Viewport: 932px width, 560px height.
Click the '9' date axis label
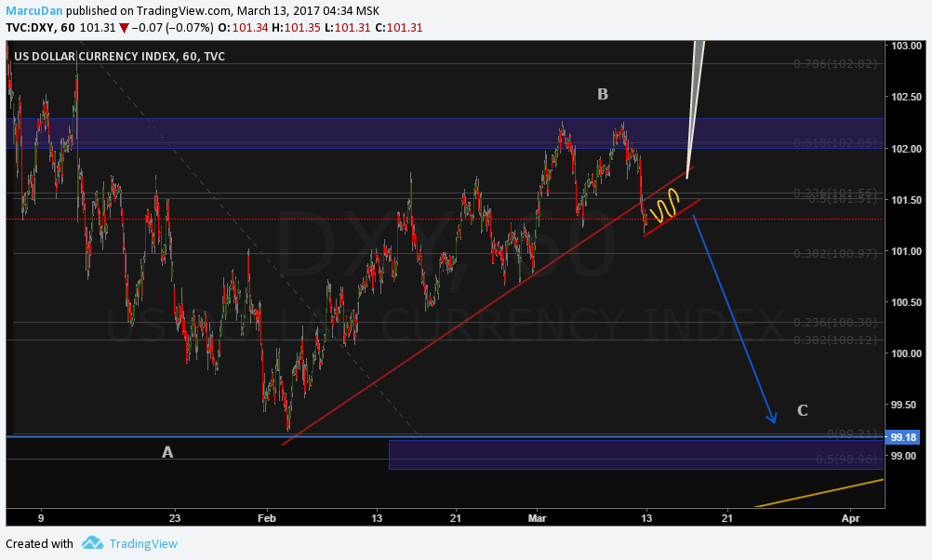click(41, 518)
